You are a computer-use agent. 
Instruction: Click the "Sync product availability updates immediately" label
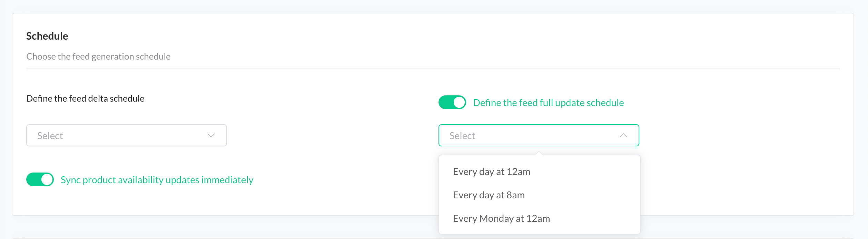tap(157, 180)
